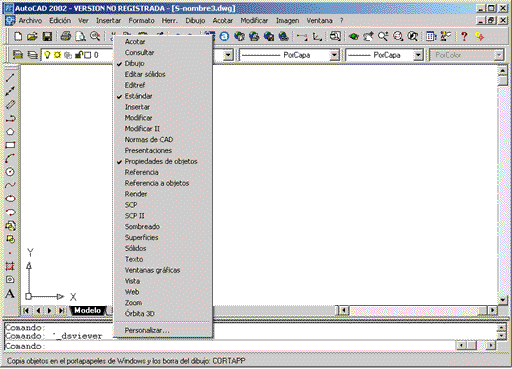Choose Modificar II from toolbar list

click(x=163, y=129)
